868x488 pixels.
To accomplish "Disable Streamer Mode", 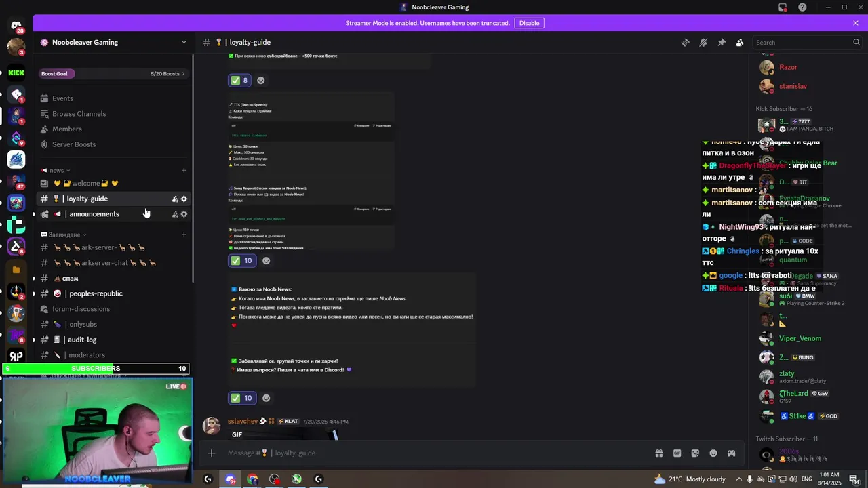I will coord(529,23).
